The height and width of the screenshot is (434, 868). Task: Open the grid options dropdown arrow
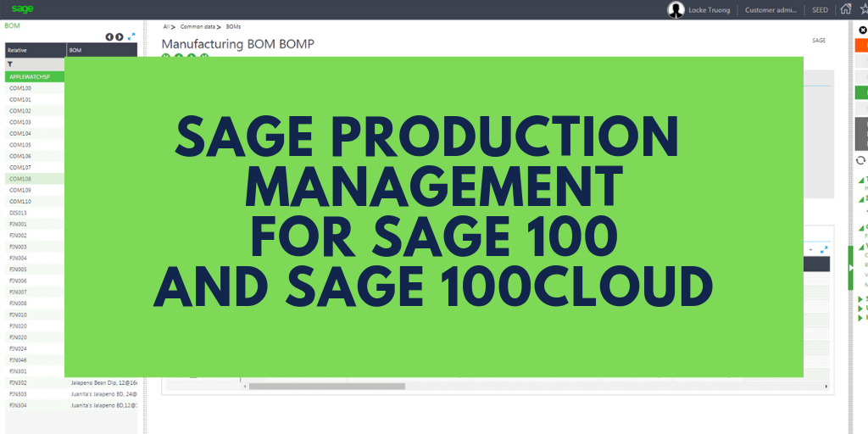point(811,250)
